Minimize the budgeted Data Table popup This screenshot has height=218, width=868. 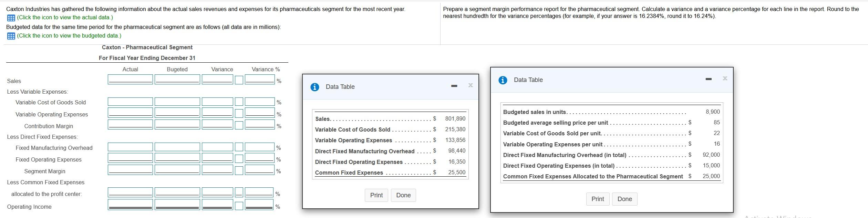(x=708, y=79)
